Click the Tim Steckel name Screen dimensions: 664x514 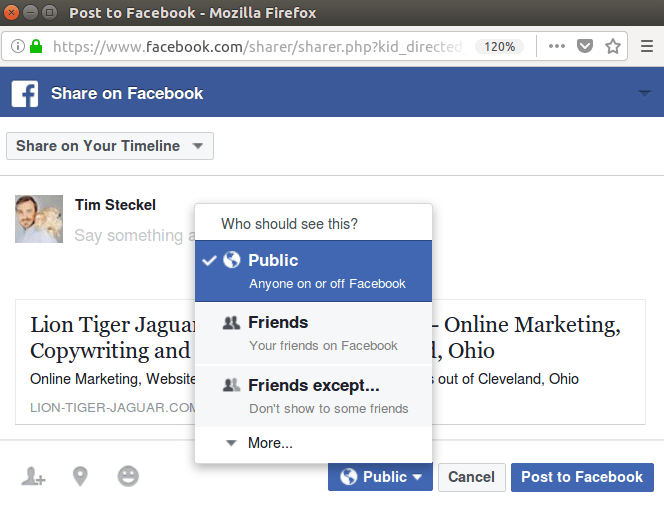click(x=115, y=205)
